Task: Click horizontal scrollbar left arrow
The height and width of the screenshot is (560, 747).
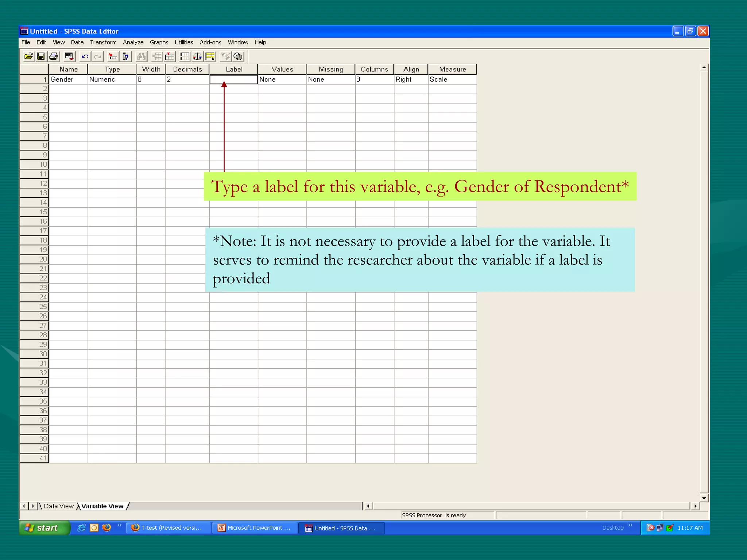Action: [x=368, y=506]
